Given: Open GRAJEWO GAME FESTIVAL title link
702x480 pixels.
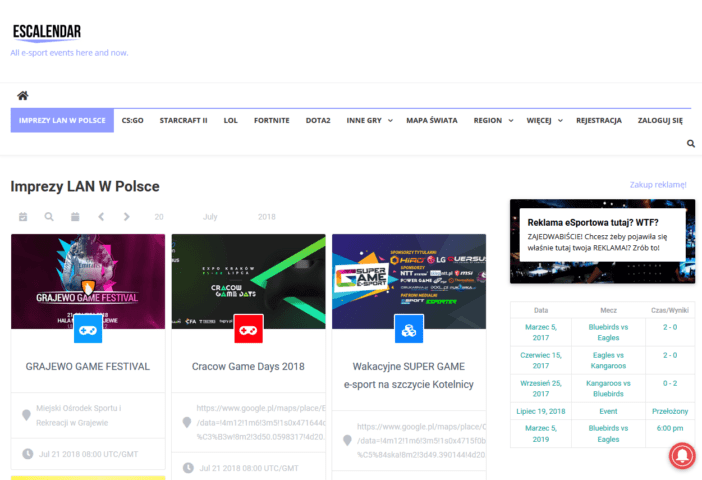Looking at the screenshot, I should click(88, 366).
